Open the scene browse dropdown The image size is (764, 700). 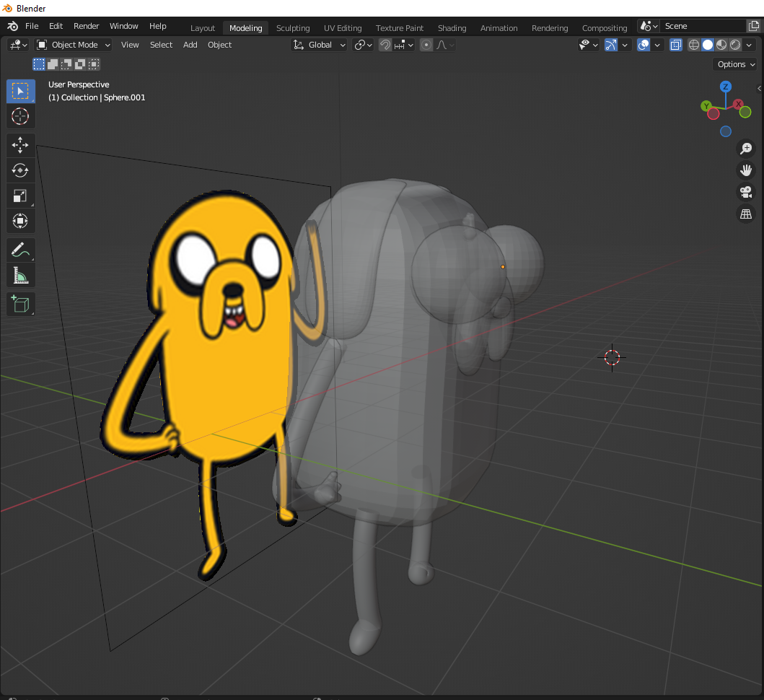click(x=649, y=26)
